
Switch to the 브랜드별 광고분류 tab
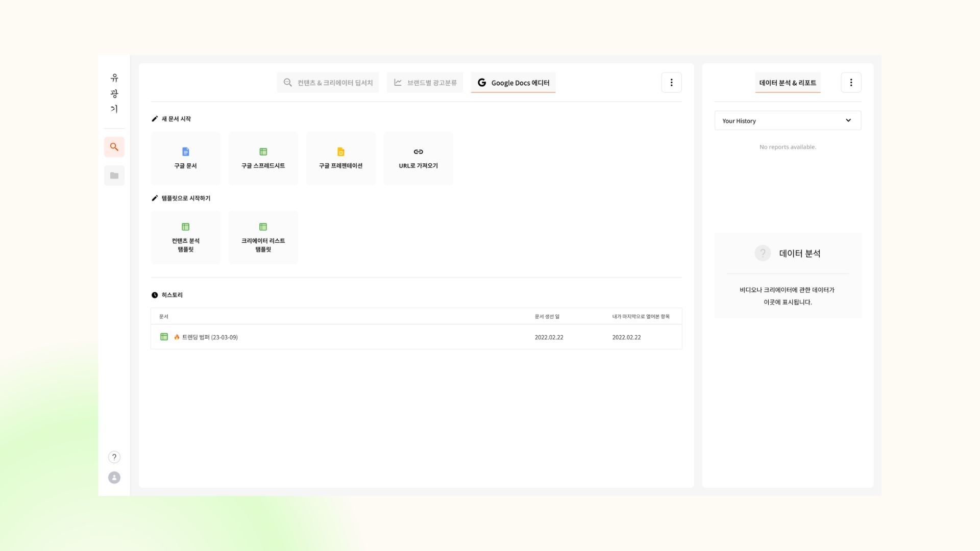(425, 83)
